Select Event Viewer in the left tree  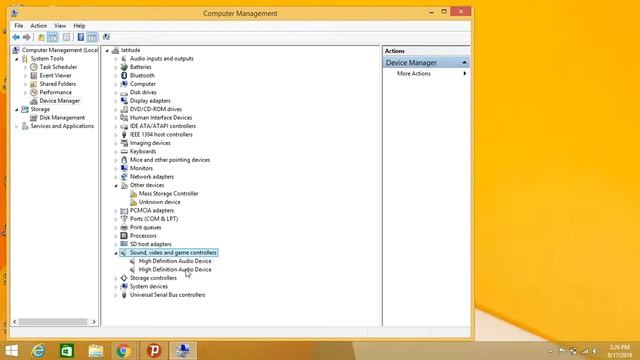point(55,76)
